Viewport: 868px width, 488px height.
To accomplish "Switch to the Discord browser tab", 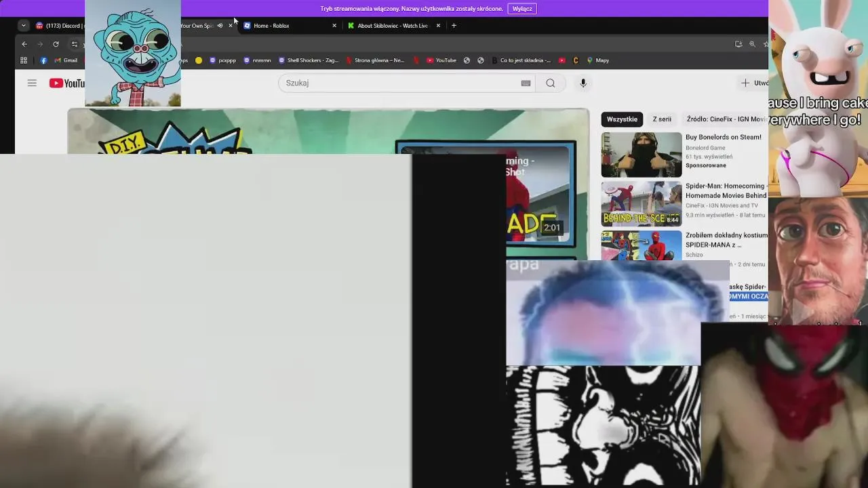I will pos(60,26).
